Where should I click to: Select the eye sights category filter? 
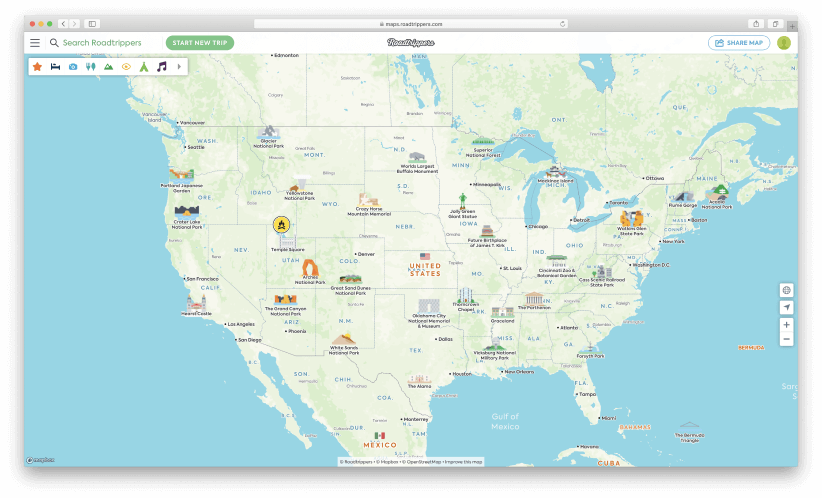pyautogui.click(x=126, y=67)
